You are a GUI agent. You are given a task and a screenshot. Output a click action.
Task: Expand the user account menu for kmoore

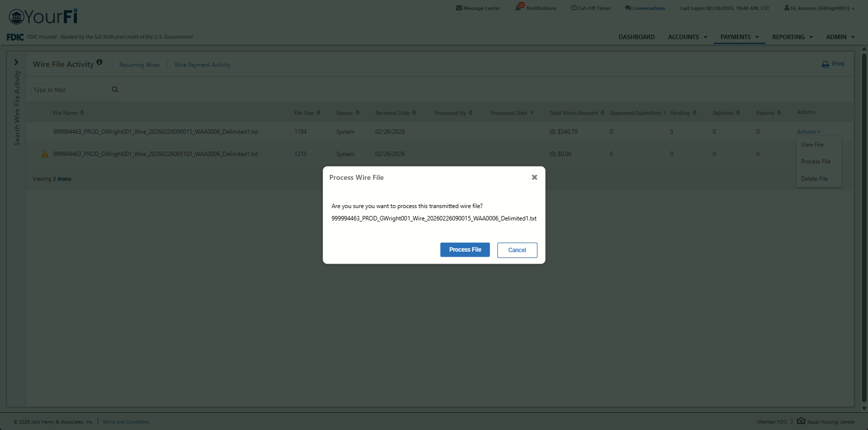[x=819, y=8]
